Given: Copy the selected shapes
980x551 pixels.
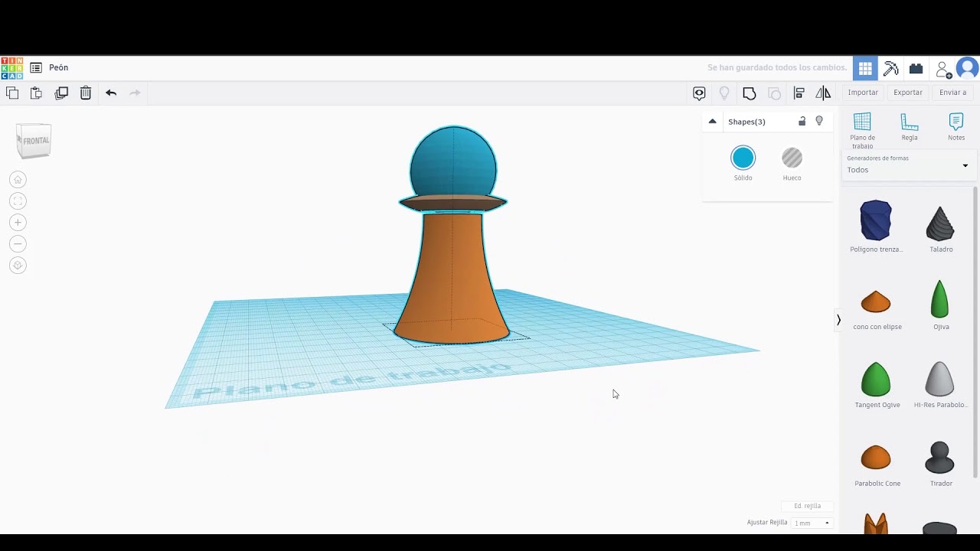Looking at the screenshot, I should pyautogui.click(x=12, y=93).
